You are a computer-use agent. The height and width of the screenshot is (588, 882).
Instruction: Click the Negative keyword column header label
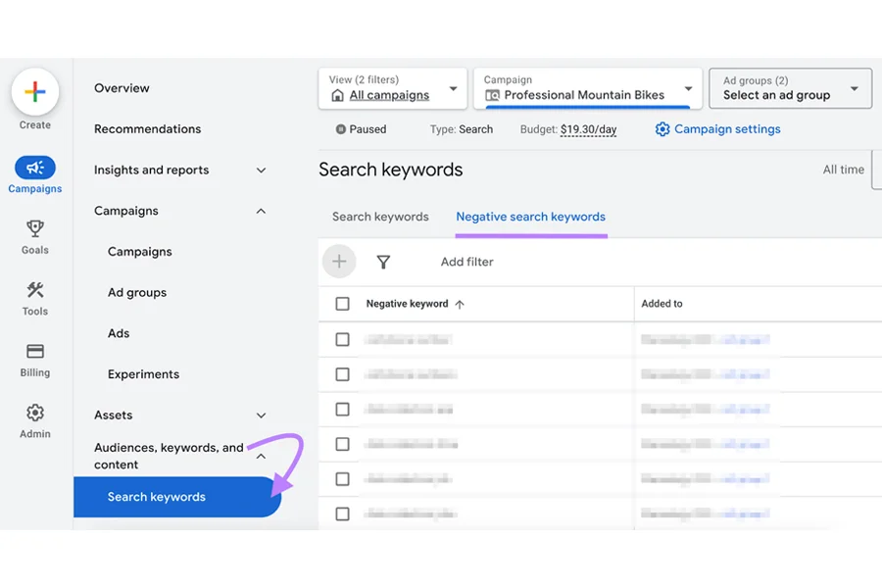click(408, 304)
